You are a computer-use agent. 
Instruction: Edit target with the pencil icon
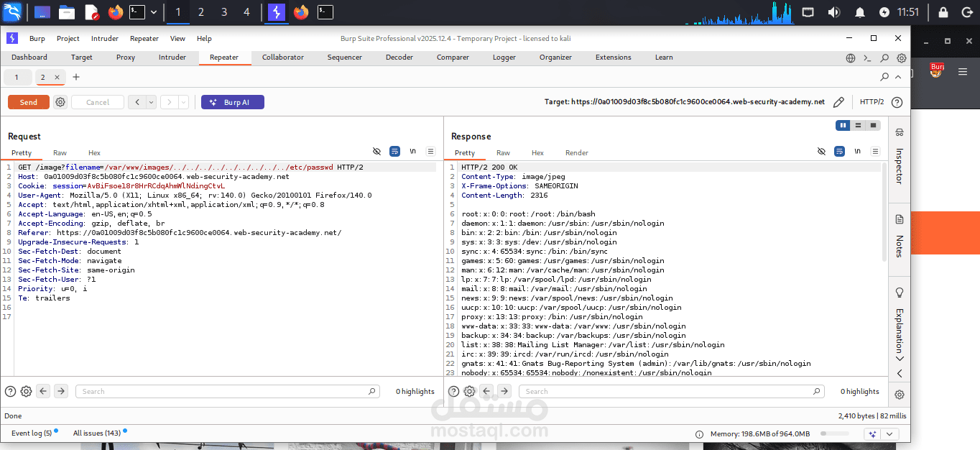[838, 102]
